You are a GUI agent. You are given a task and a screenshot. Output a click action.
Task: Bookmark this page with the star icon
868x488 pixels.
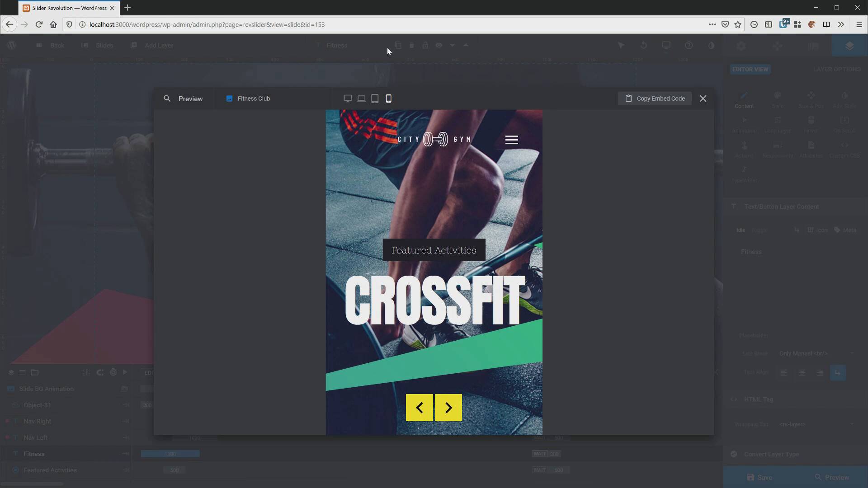click(x=738, y=24)
